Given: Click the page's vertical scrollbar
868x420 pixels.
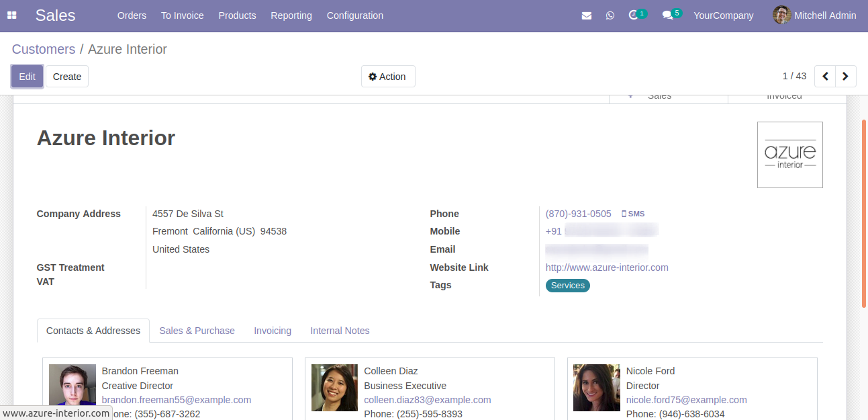Looking at the screenshot, I should [864, 214].
